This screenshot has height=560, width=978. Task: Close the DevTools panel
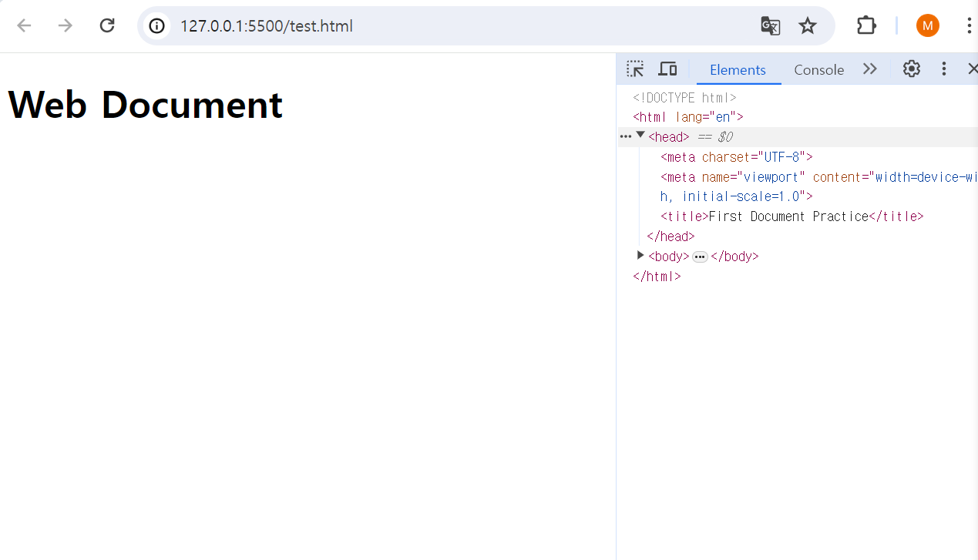(x=972, y=69)
